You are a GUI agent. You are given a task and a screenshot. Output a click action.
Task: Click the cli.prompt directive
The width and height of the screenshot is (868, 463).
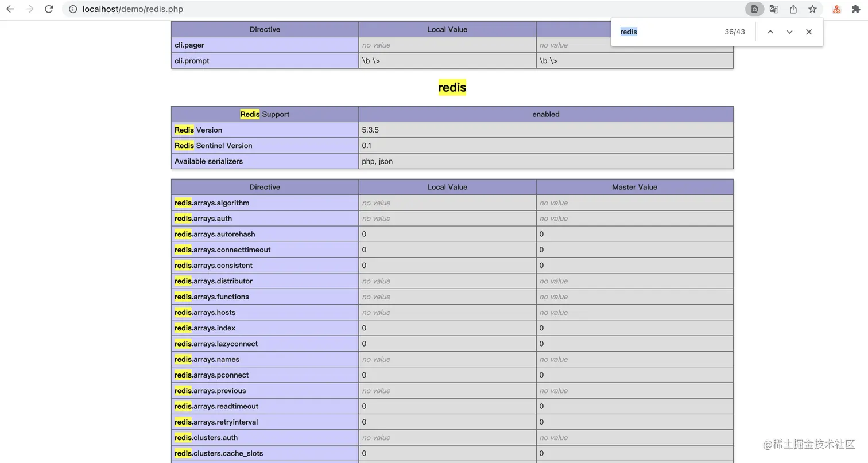[x=192, y=60]
